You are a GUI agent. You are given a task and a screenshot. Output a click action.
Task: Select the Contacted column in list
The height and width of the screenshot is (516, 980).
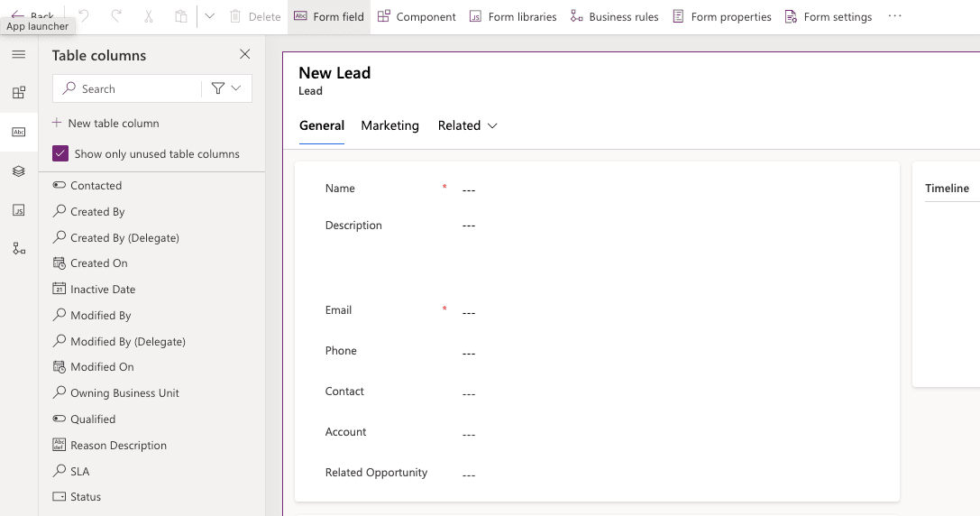click(96, 186)
